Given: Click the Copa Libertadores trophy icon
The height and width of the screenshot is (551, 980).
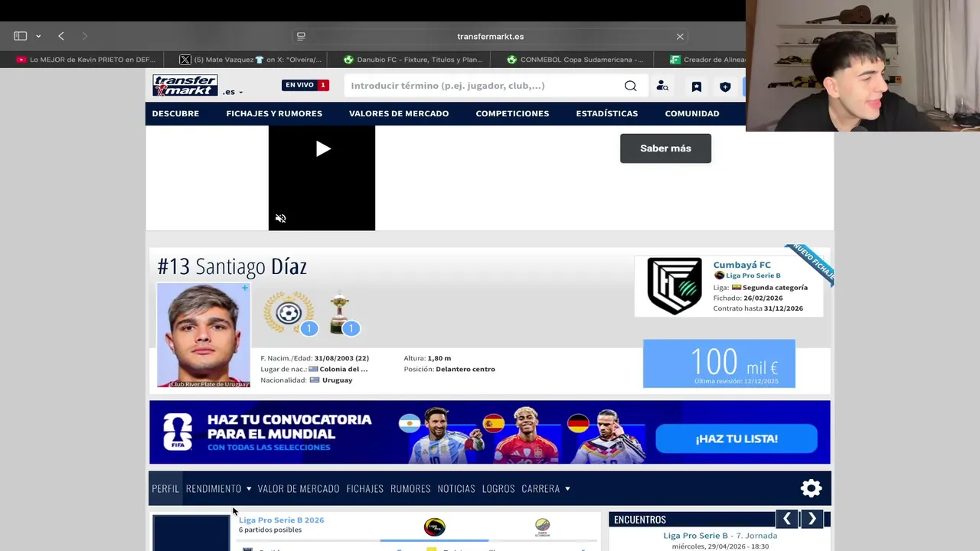Looking at the screenshot, I should (x=340, y=312).
